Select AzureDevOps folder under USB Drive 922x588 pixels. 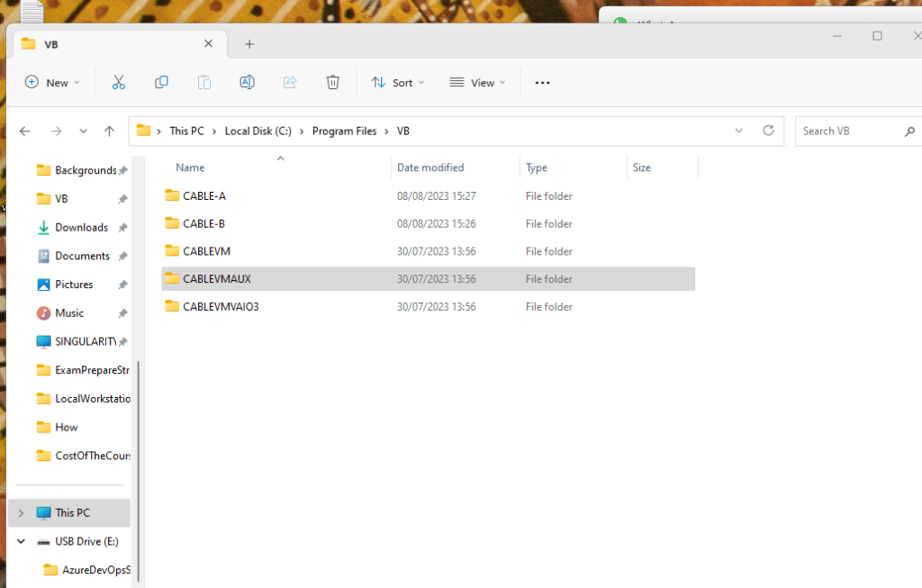87,570
